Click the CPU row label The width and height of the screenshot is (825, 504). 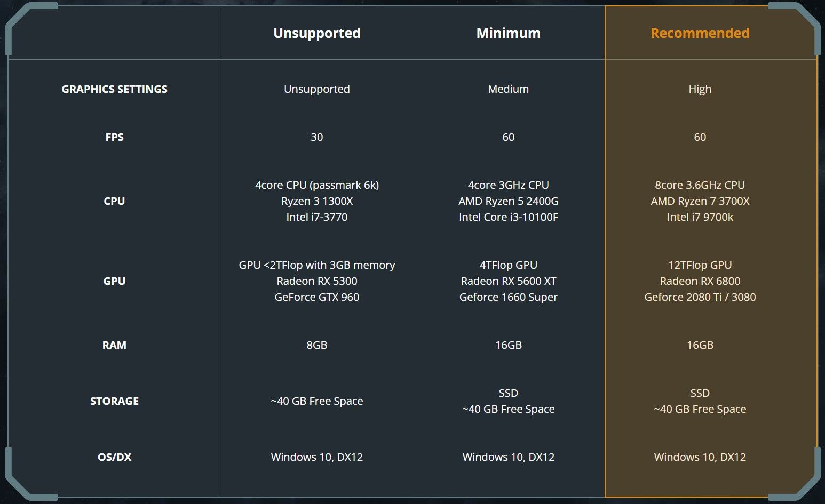[114, 201]
